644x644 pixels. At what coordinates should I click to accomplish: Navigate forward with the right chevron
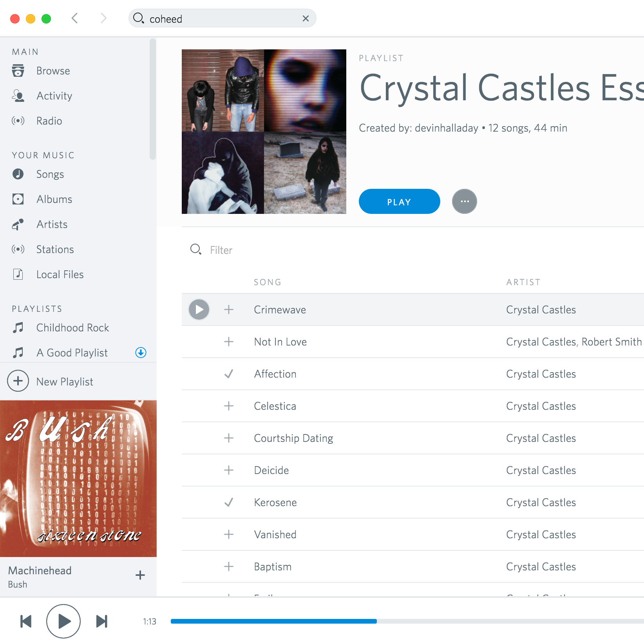[103, 18]
